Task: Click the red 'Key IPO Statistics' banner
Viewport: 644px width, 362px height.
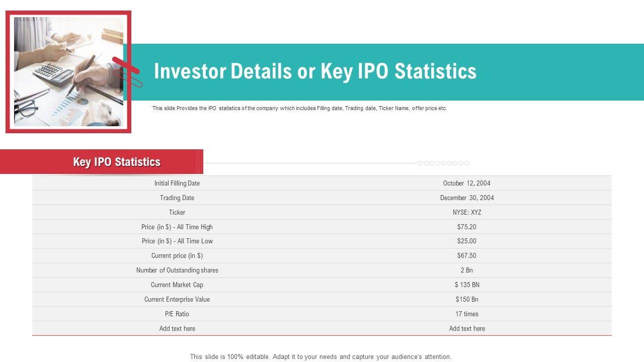Action: coord(117,162)
